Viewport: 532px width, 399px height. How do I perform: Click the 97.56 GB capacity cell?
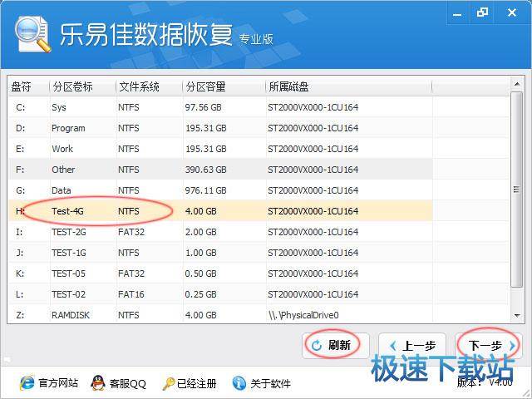(x=203, y=107)
